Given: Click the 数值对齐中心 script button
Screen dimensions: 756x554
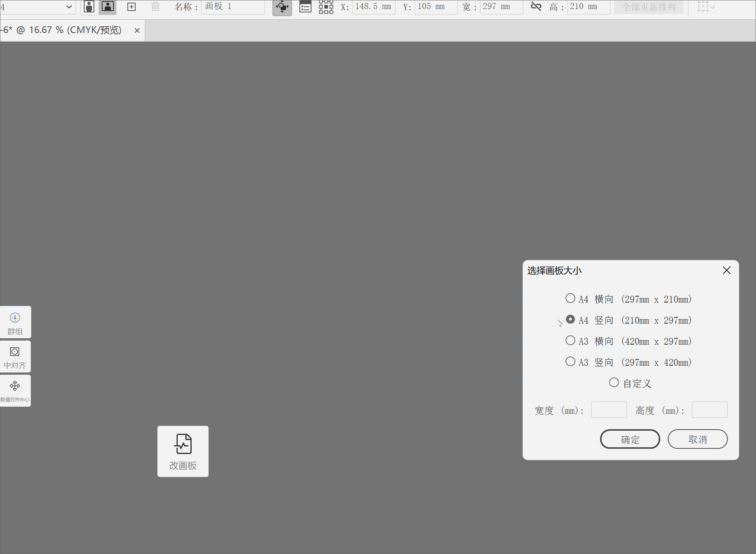Looking at the screenshot, I should coord(15,391).
